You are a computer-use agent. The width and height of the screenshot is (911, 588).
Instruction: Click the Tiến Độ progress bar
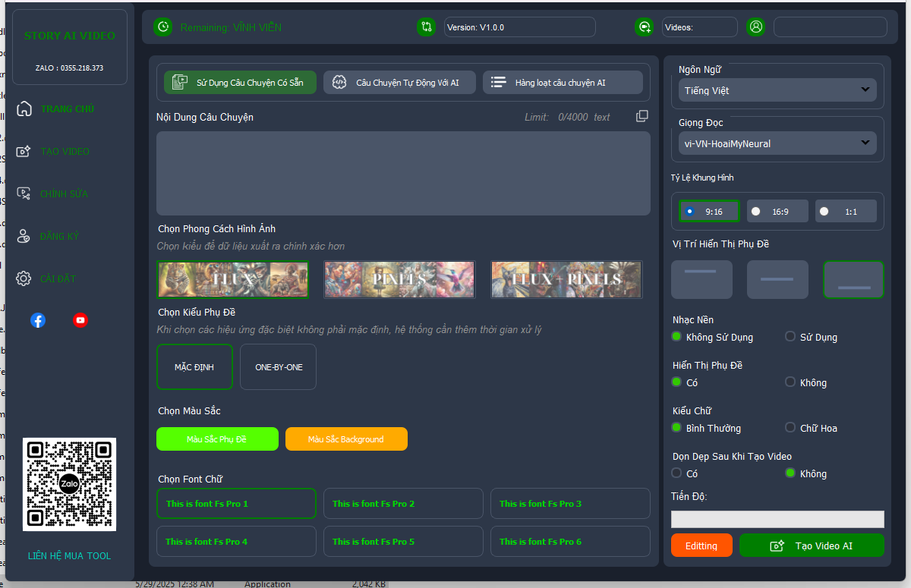(777, 519)
